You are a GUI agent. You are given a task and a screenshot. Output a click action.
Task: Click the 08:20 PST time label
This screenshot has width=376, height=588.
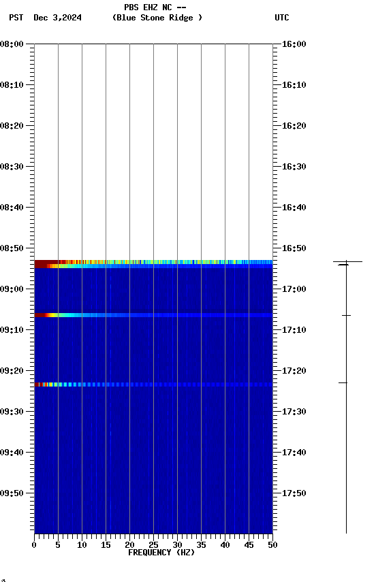click(12, 126)
